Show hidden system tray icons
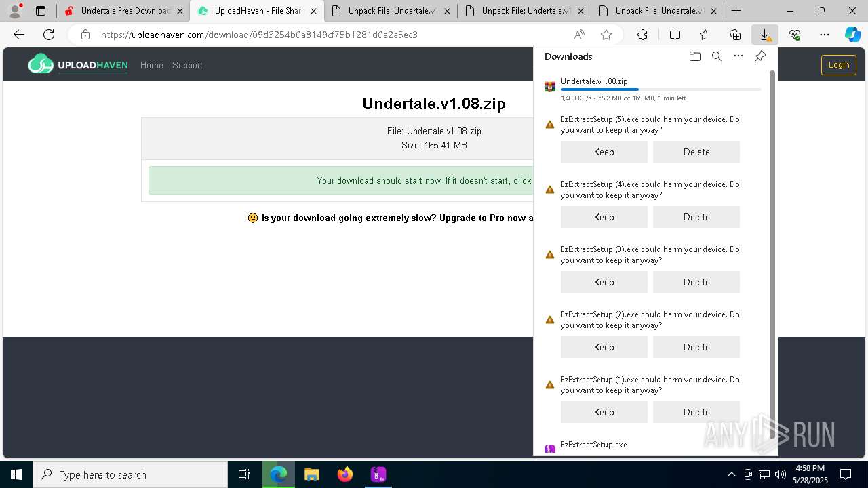 click(731, 474)
